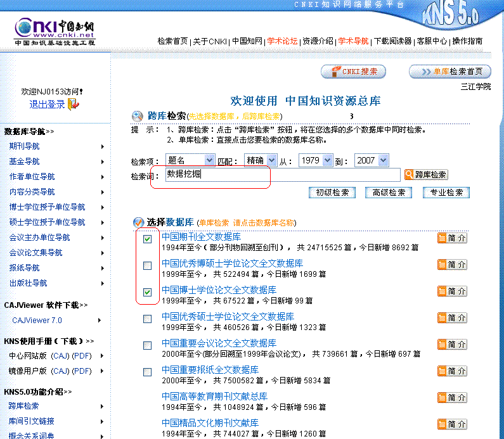The width and height of the screenshot is (504, 439).
Task: Expand the 报纸导航 arrow
Action: click(x=103, y=268)
